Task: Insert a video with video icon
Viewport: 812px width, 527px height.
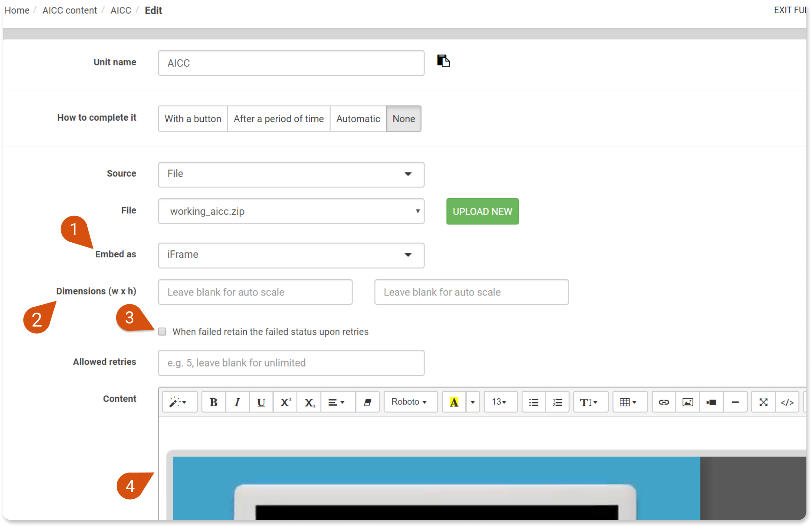Action: (x=711, y=402)
